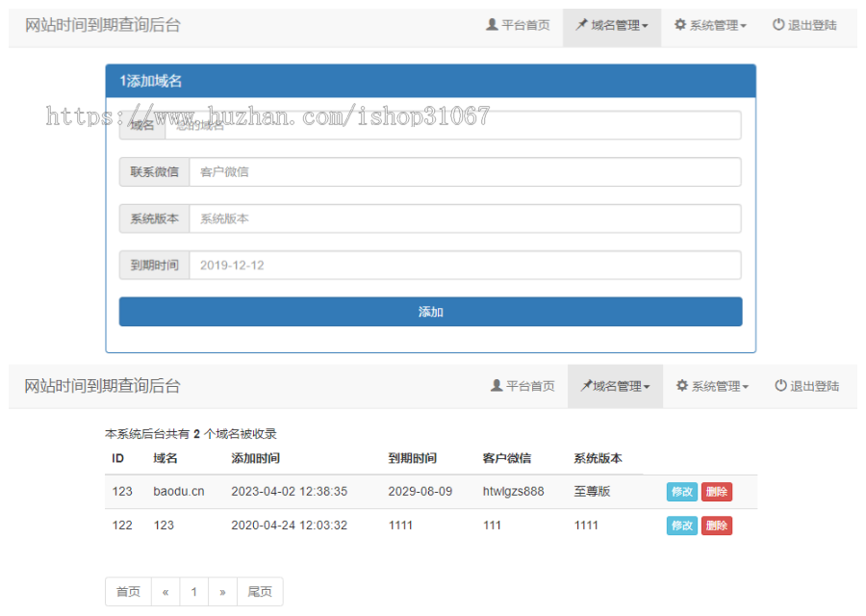Screen dimensions: 866x616
Task: Go to 首页 in pagination
Action: click(128, 592)
